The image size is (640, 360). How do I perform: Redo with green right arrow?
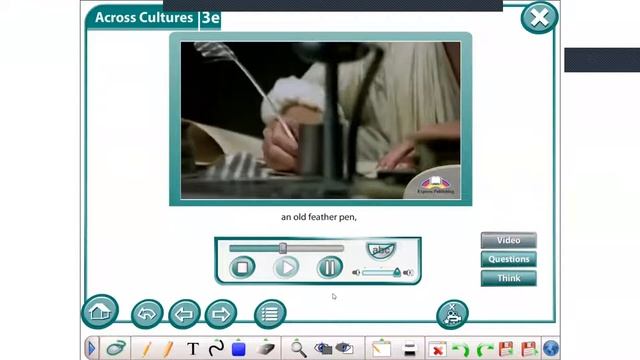484,350
